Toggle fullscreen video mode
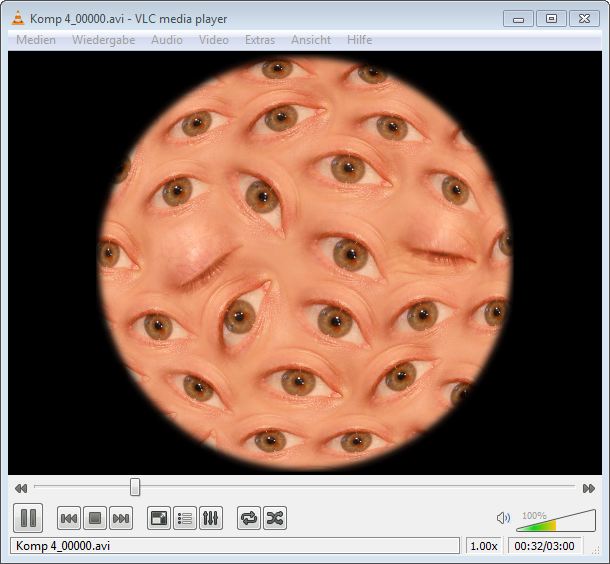The height and width of the screenshot is (564, 610). pyautogui.click(x=159, y=518)
